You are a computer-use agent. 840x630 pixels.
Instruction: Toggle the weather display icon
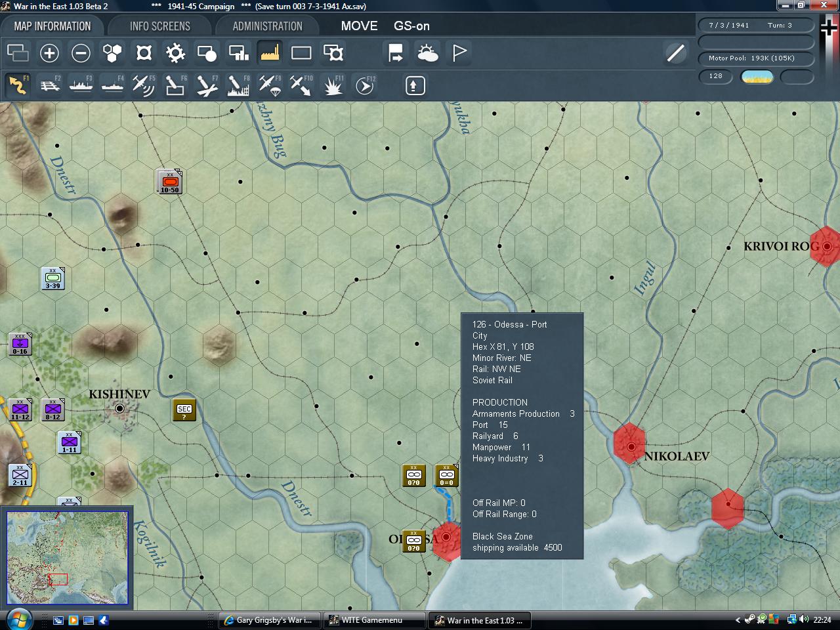(428, 53)
